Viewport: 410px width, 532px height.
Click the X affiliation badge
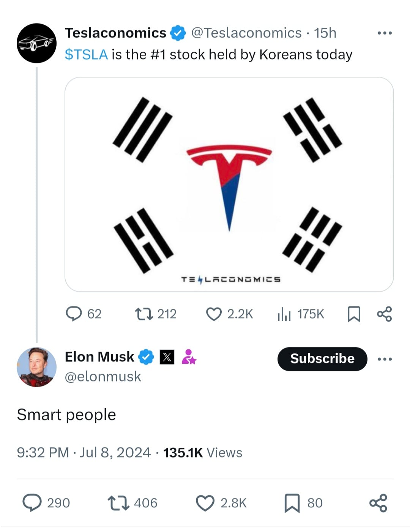tap(167, 357)
